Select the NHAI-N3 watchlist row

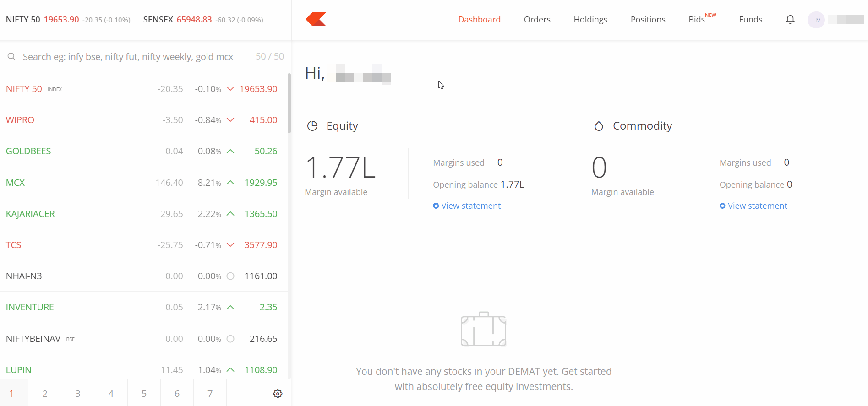(144, 276)
